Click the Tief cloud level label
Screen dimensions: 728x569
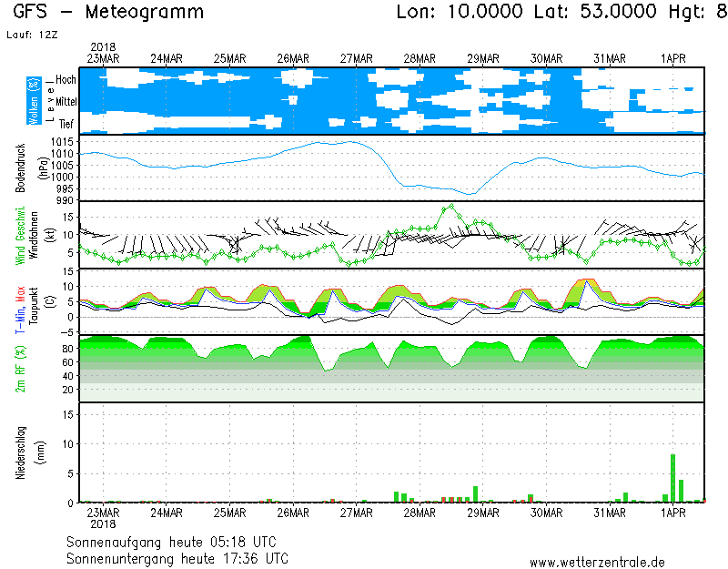(66, 122)
